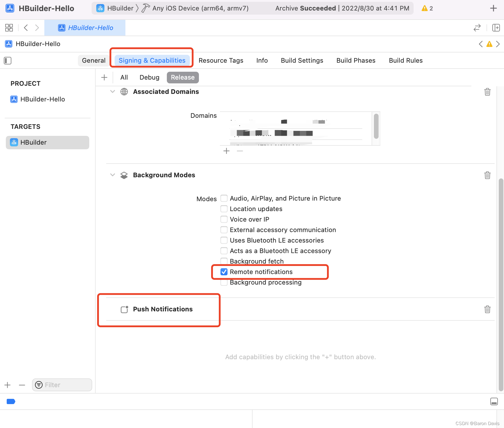Click the Archive Succeeded status text

[305, 8]
